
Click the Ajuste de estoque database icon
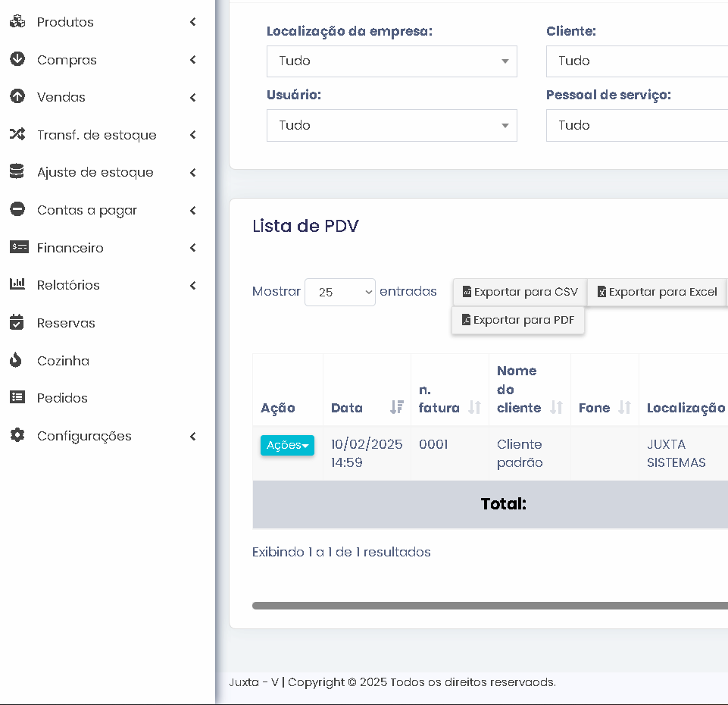coord(17,172)
